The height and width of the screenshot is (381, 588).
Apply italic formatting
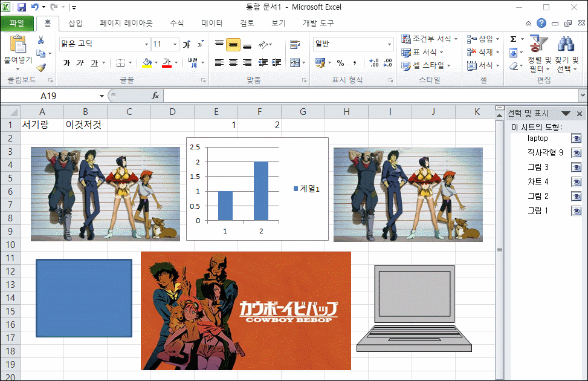pos(80,63)
